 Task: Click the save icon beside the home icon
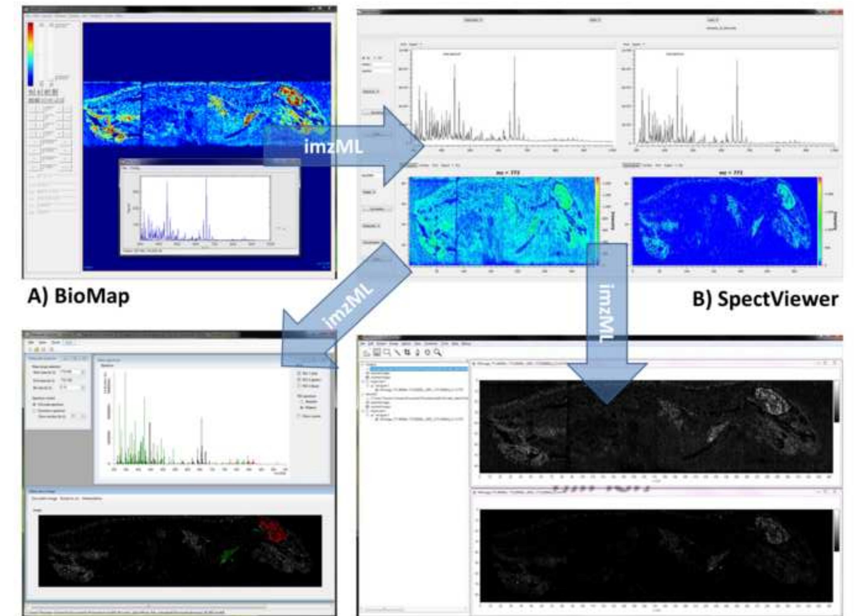tap(377, 352)
